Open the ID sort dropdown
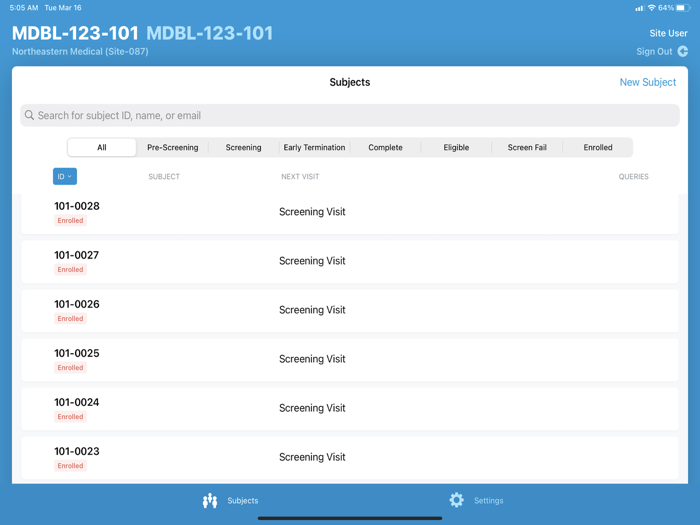 click(x=65, y=176)
